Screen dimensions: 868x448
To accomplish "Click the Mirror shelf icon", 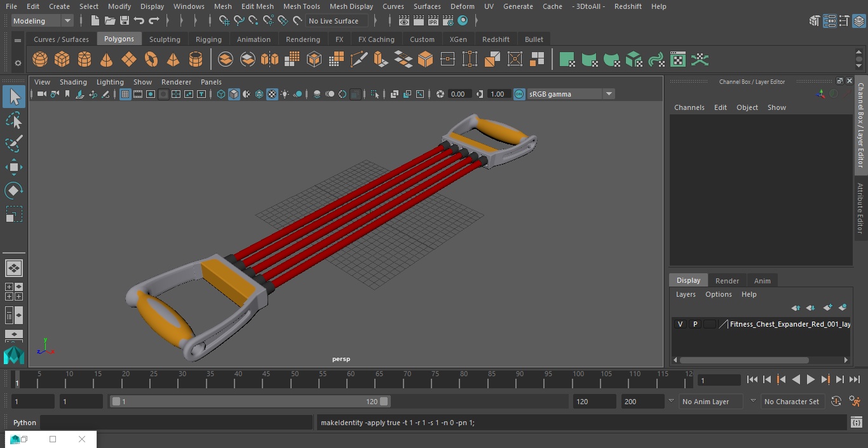I will pyautogui.click(x=269, y=60).
